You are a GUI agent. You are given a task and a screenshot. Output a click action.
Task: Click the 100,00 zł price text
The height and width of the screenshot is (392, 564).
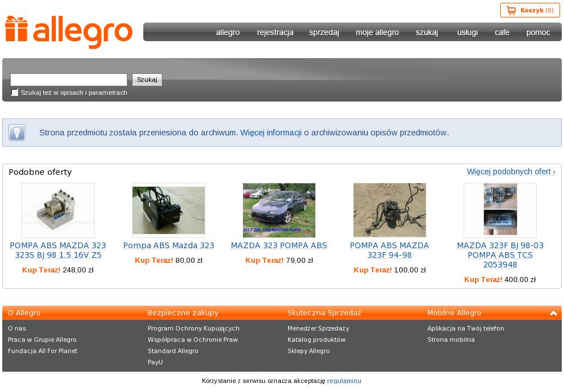click(x=410, y=270)
